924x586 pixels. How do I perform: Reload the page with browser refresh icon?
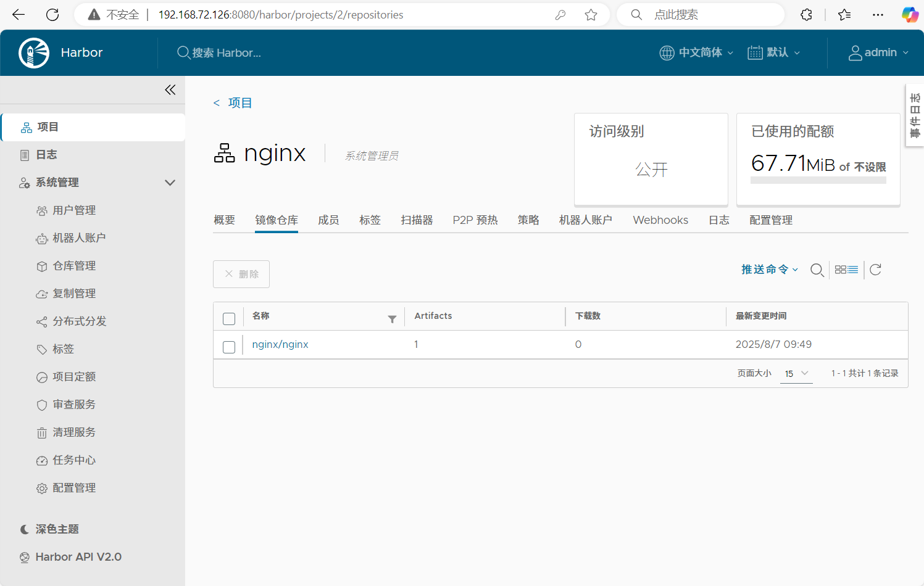click(52, 15)
